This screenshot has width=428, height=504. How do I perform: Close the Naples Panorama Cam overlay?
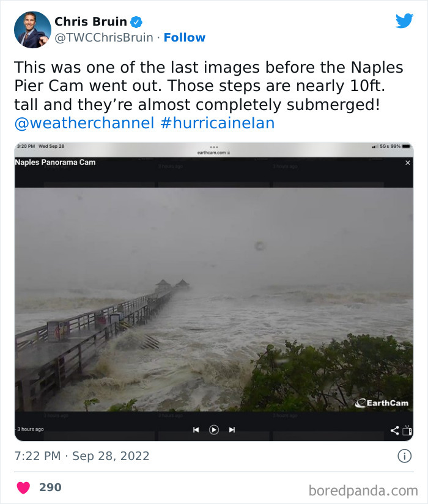pos(408,163)
